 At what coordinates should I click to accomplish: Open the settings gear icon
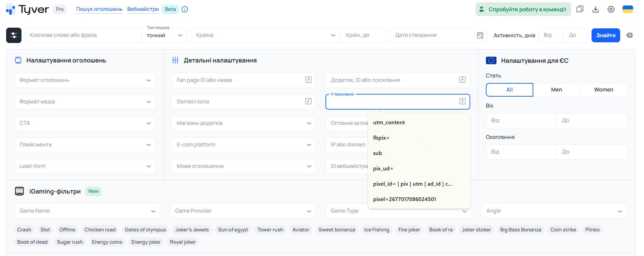[x=611, y=9]
